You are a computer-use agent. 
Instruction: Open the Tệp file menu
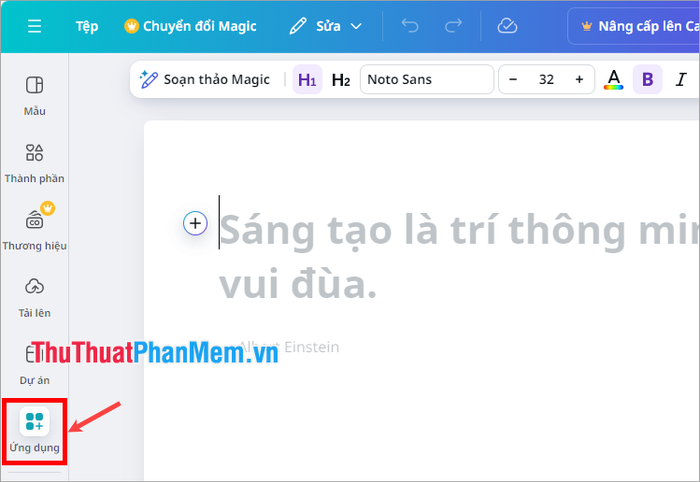click(x=87, y=26)
